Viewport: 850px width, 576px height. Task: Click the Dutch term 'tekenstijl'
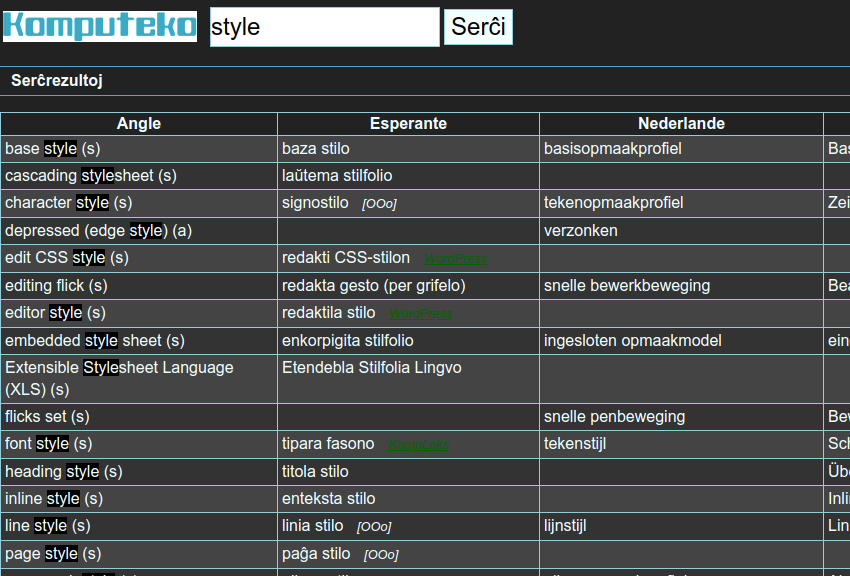point(575,444)
